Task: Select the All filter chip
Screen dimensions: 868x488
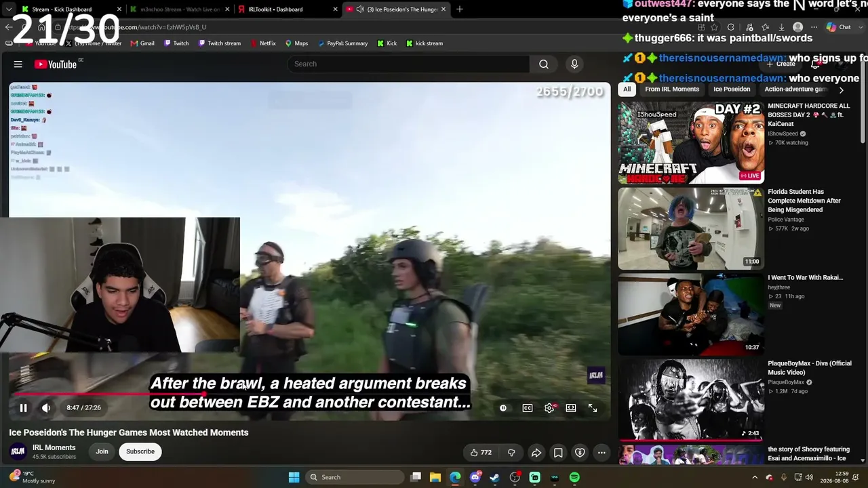Action: click(x=627, y=89)
